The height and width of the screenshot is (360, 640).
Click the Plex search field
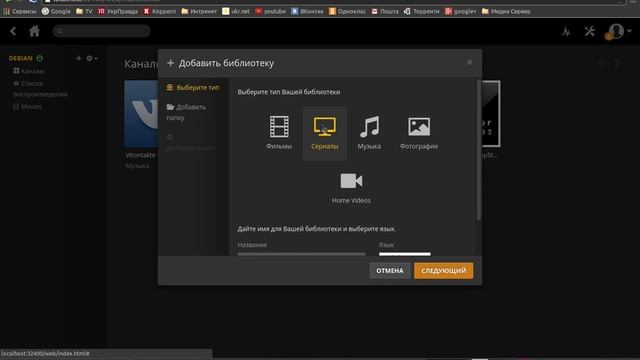102,31
